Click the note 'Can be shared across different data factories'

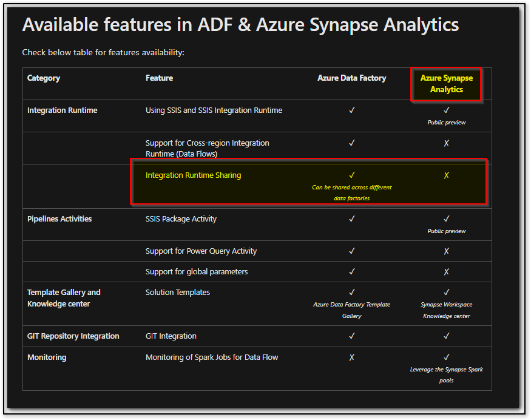click(x=352, y=193)
